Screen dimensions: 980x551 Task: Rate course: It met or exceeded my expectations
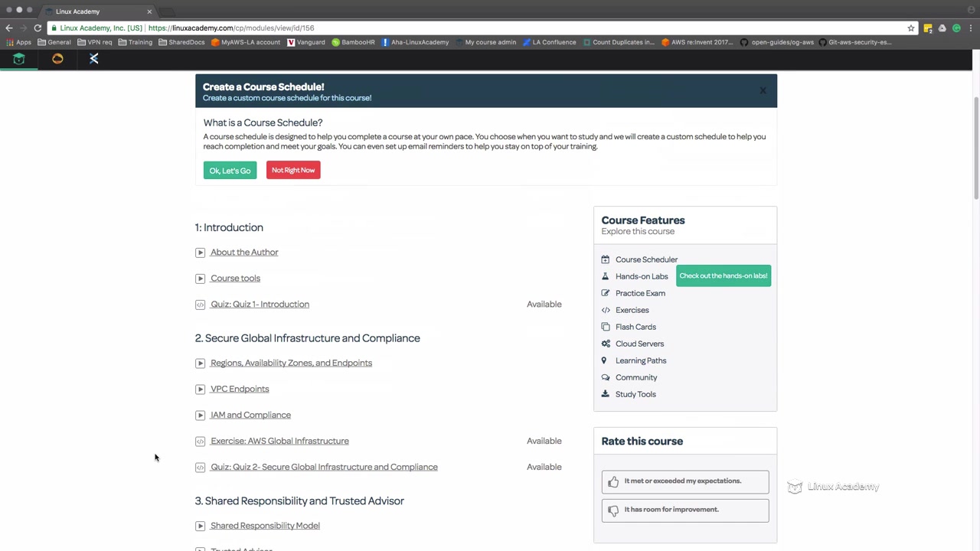coord(685,481)
